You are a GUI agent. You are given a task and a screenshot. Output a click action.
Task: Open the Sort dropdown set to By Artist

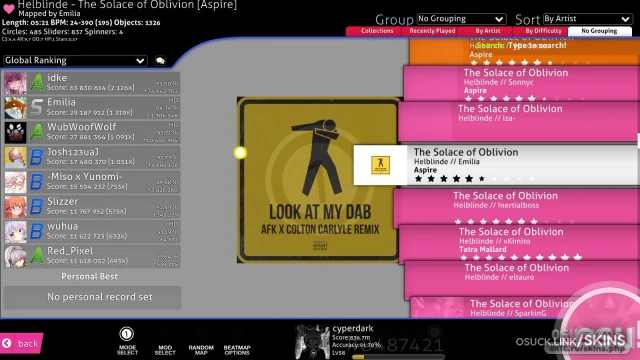(587, 19)
